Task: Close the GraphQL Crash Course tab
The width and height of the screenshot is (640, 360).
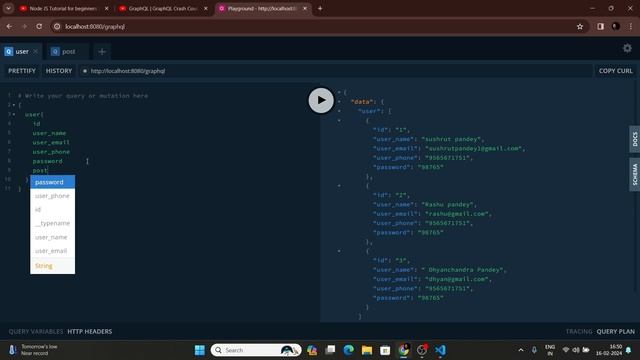Action: [x=206, y=9]
